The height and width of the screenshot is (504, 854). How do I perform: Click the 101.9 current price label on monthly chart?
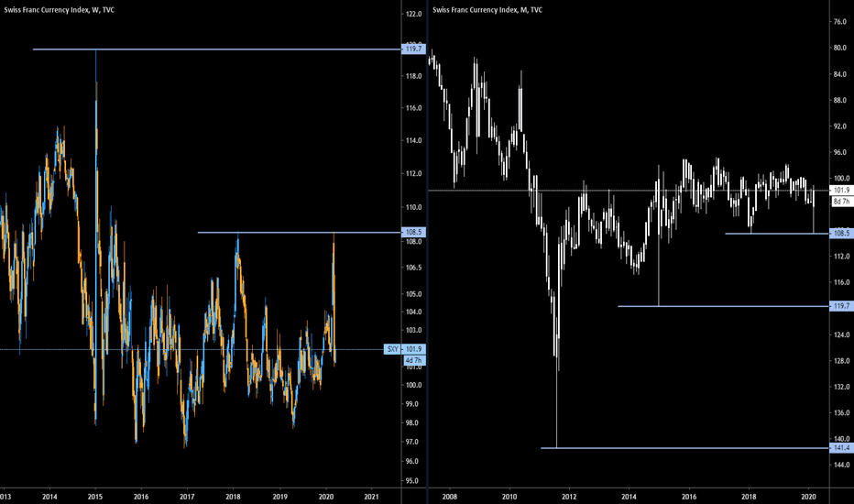[842, 191]
